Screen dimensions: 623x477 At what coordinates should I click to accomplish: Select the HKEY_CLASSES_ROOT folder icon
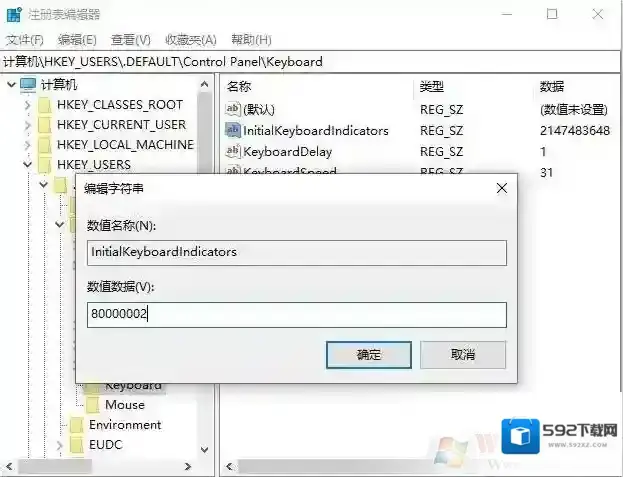[45, 105]
